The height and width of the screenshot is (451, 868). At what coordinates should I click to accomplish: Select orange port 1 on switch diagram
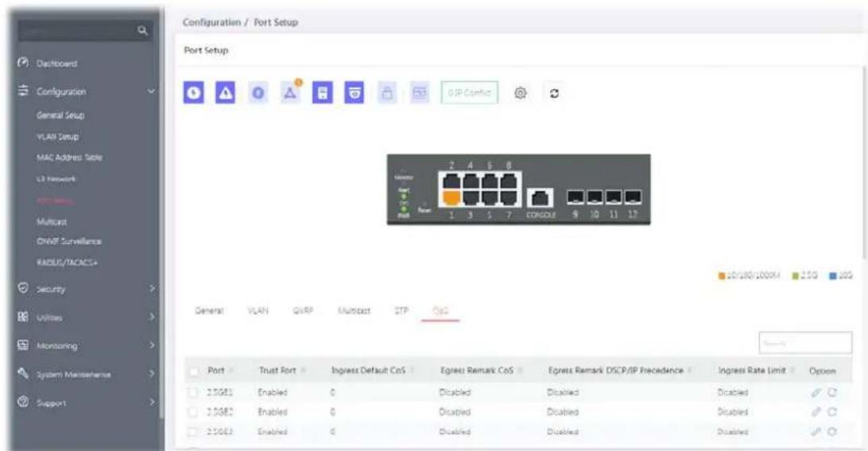(451, 198)
